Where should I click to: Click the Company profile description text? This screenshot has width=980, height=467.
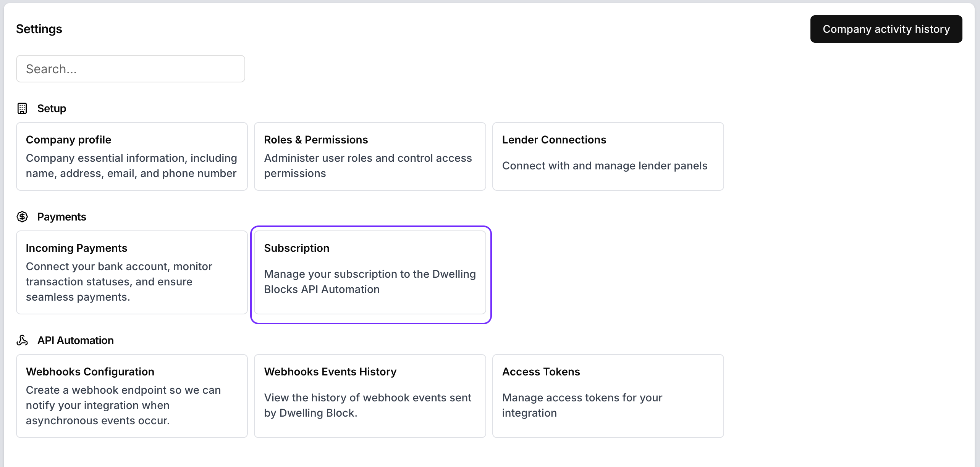coord(131,166)
